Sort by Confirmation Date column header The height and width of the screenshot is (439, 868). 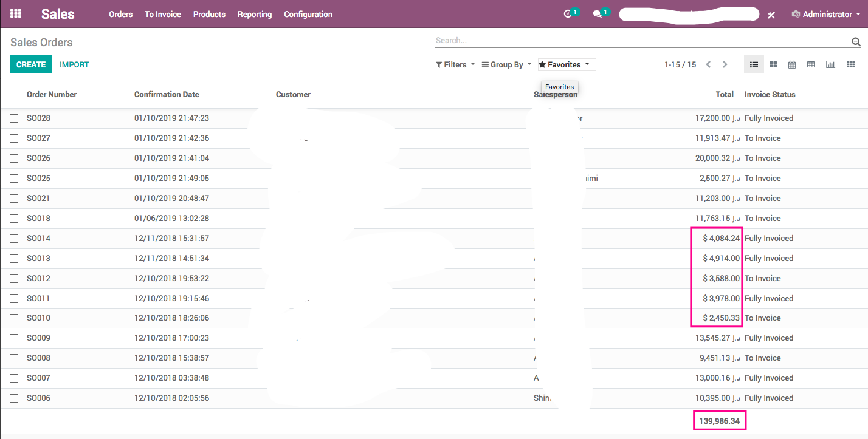(167, 94)
